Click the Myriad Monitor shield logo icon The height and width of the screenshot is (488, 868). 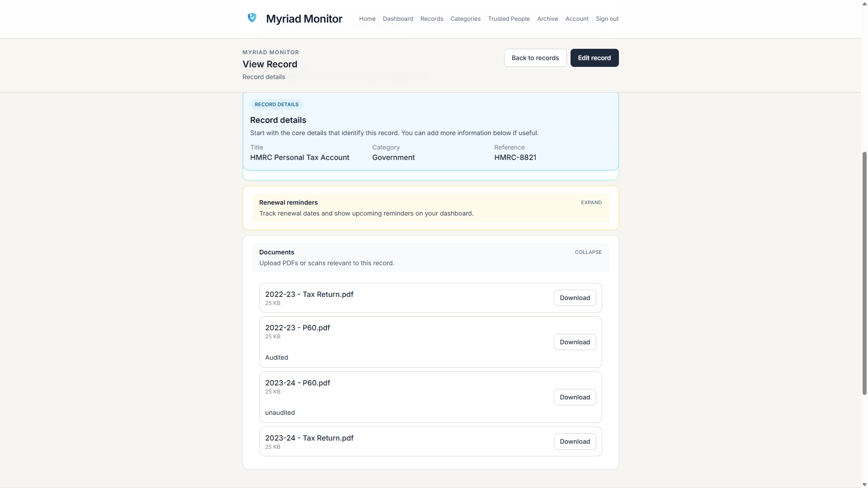tap(252, 18)
